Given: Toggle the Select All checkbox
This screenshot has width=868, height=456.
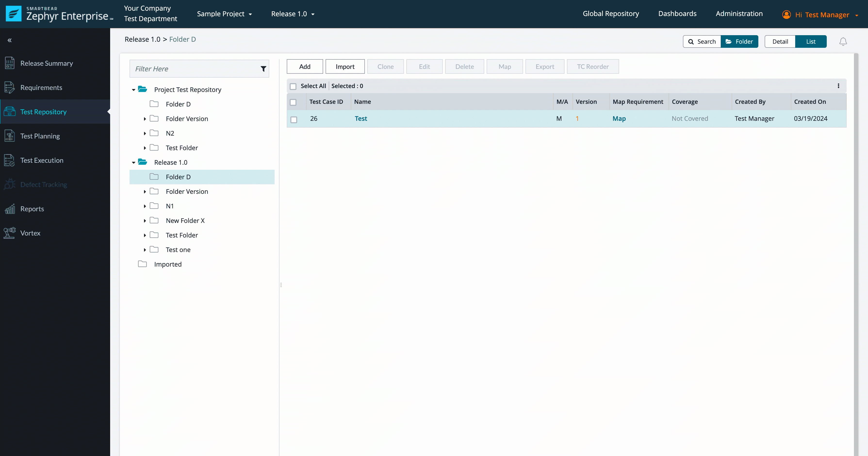Looking at the screenshot, I should click(x=293, y=86).
